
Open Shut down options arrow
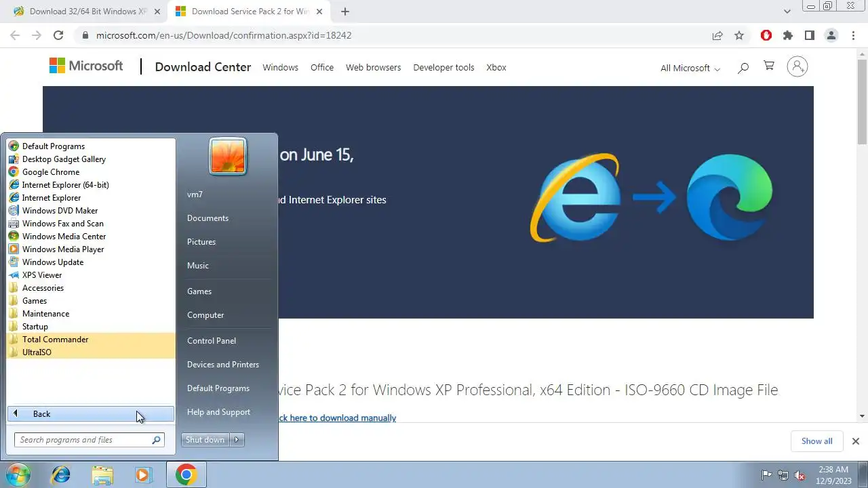pyautogui.click(x=237, y=440)
